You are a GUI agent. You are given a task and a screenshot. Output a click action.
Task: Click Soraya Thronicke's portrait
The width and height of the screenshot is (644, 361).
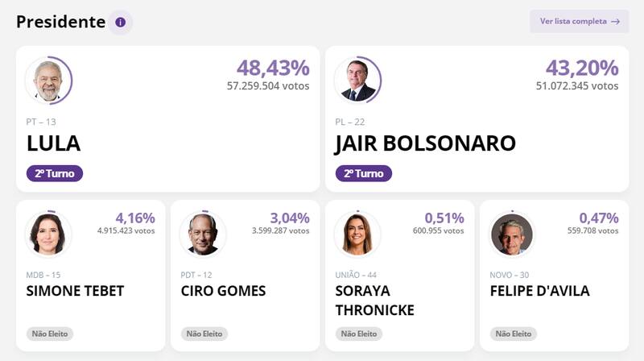pos(357,234)
